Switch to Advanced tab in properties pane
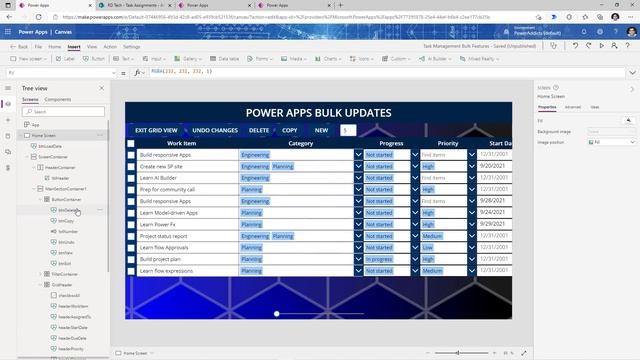The width and height of the screenshot is (640, 360). (572, 107)
